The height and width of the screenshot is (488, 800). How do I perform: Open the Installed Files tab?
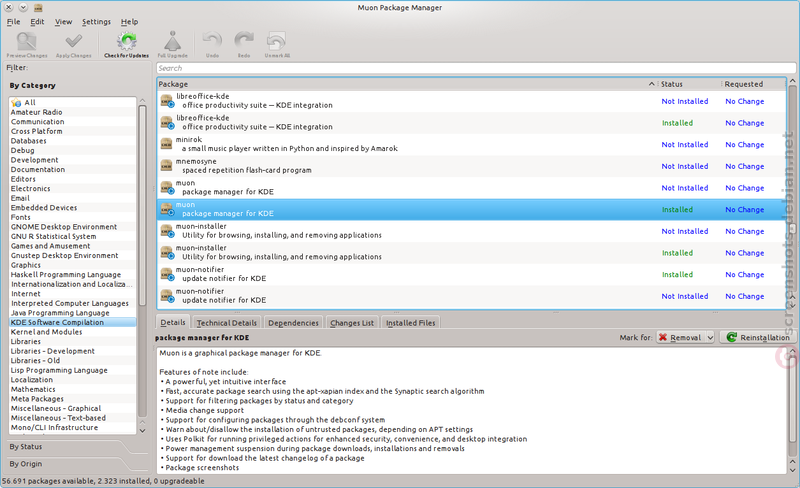point(411,323)
